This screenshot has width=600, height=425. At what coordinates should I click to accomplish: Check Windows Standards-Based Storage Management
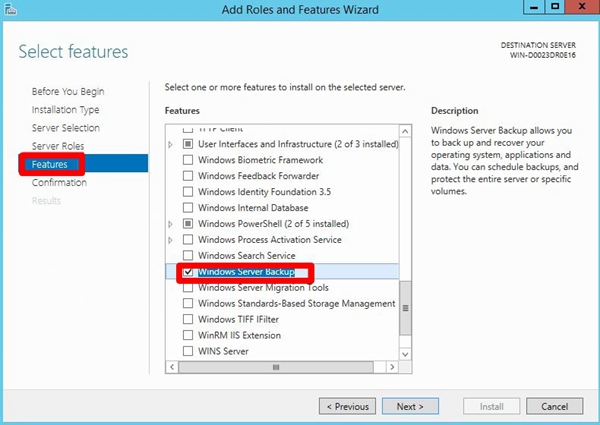(188, 303)
